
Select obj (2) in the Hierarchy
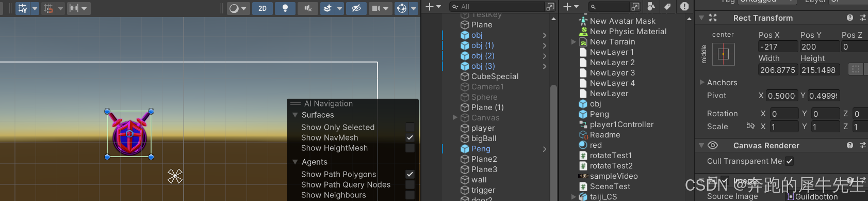pyautogui.click(x=483, y=56)
